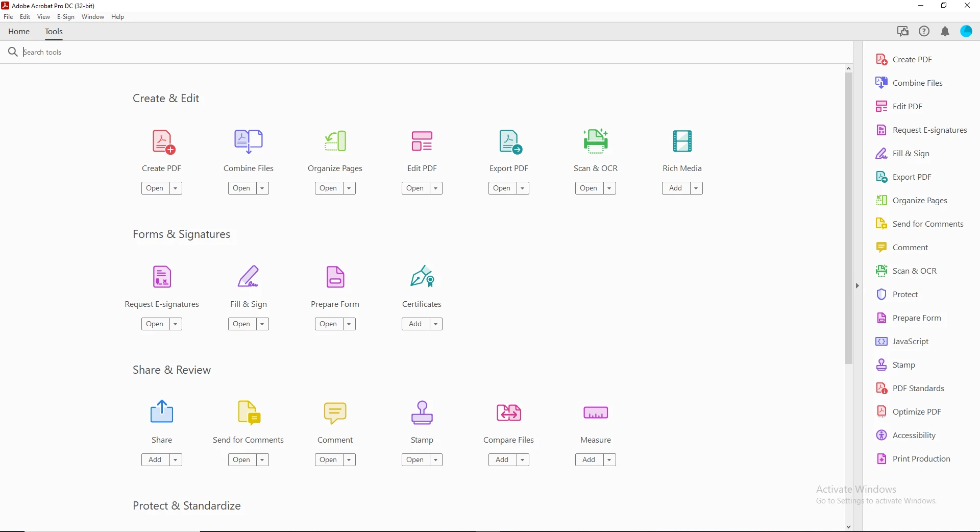The image size is (980, 532).
Task: Click the Create PDF tool icon in main panel
Action: (163, 142)
